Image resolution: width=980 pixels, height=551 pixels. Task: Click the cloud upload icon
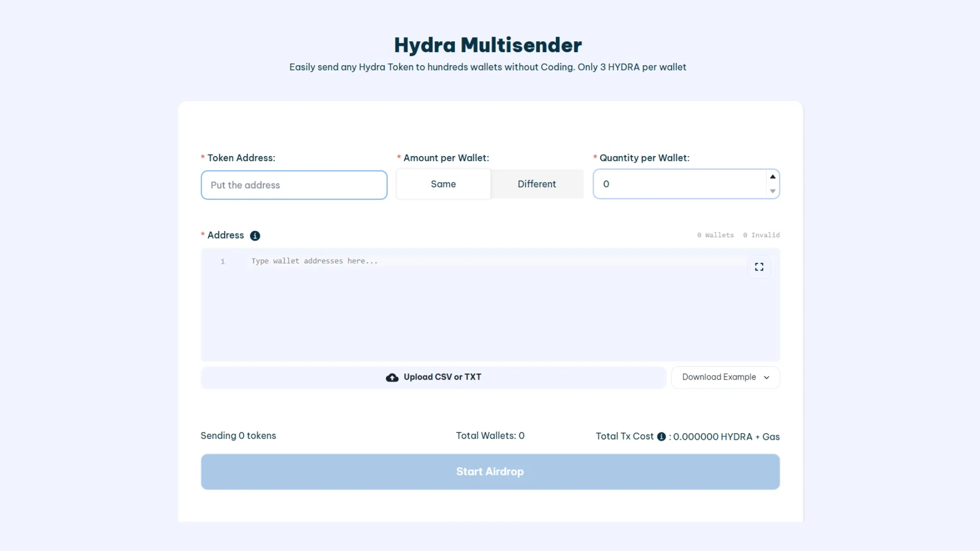tap(392, 378)
